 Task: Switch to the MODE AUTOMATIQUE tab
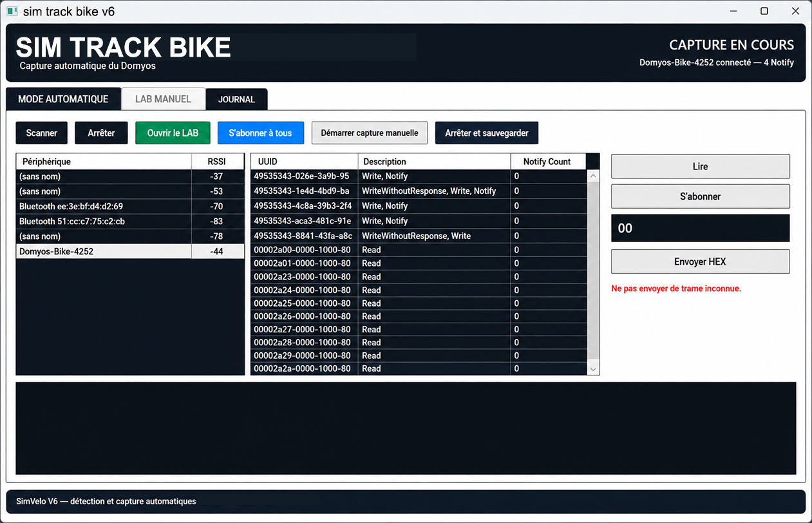pyautogui.click(x=63, y=99)
